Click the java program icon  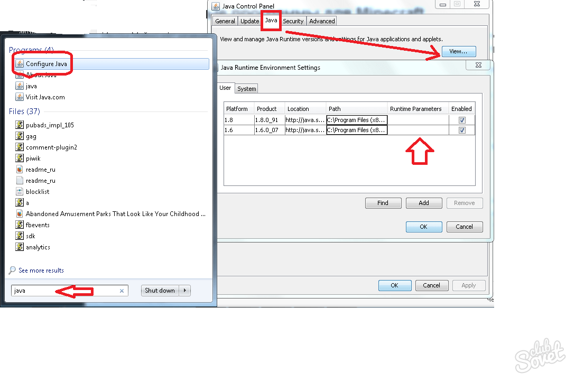(x=20, y=86)
